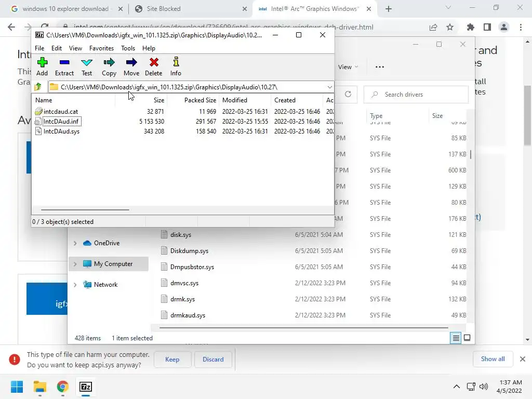Open File Explorer from the taskbar
This screenshot has height=399, width=532.
click(39, 387)
